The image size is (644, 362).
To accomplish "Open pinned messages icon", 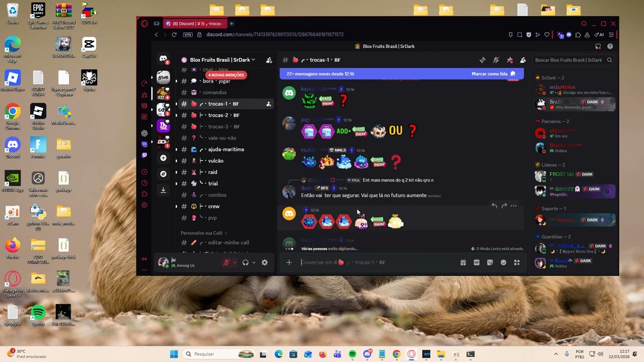I will 510,60.
